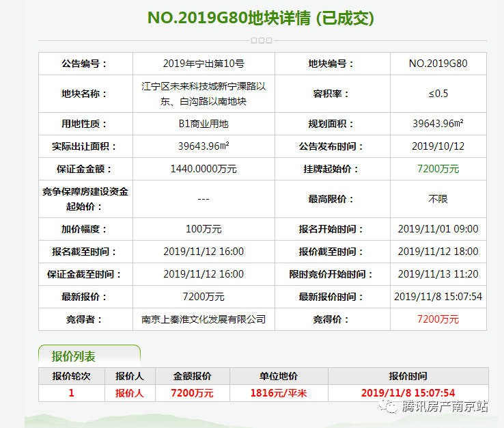Select the announcement number 2019年宁出第10号
This screenshot has height=428, width=504.
(x=204, y=64)
